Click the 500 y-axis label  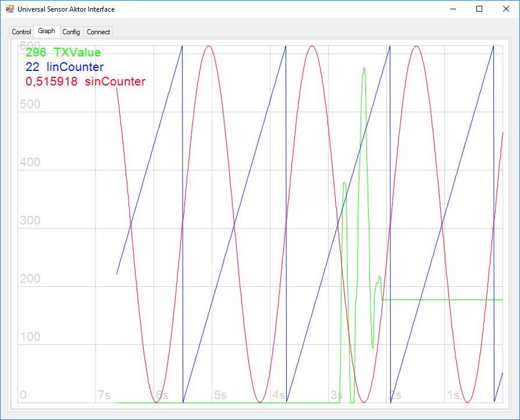pos(30,104)
